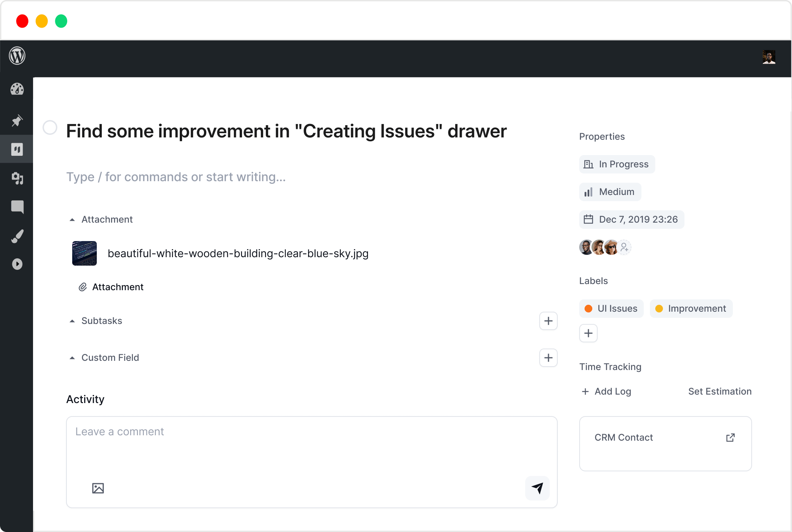The width and height of the screenshot is (792, 532).
Task: Click the CRM Contact card title
Action: [624, 438]
